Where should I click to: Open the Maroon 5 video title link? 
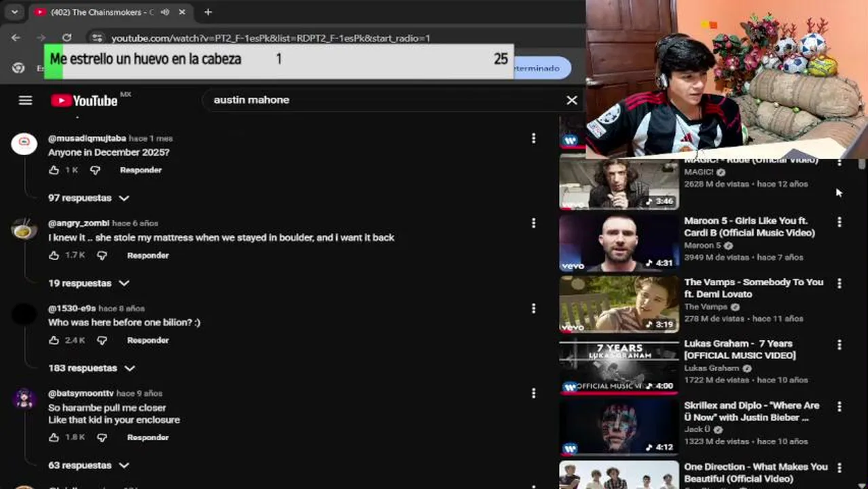751,227
